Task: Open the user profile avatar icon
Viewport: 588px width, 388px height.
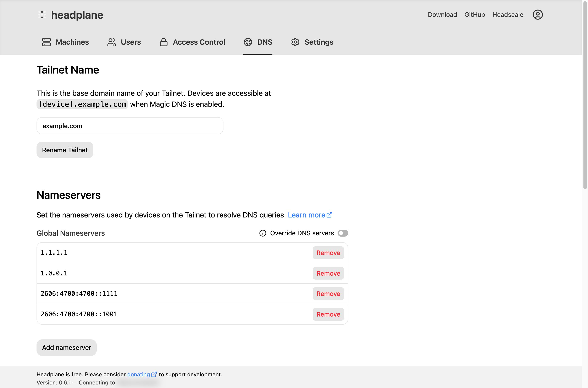Action: point(537,15)
